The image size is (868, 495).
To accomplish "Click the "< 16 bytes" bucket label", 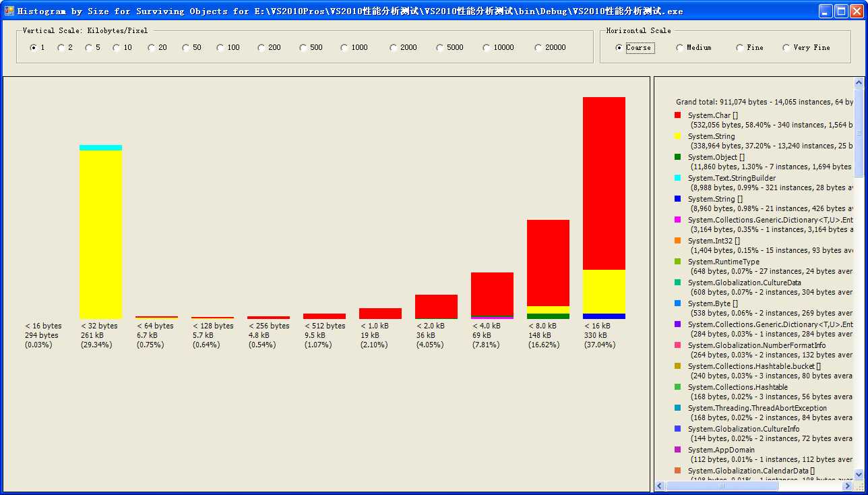I will [x=43, y=326].
